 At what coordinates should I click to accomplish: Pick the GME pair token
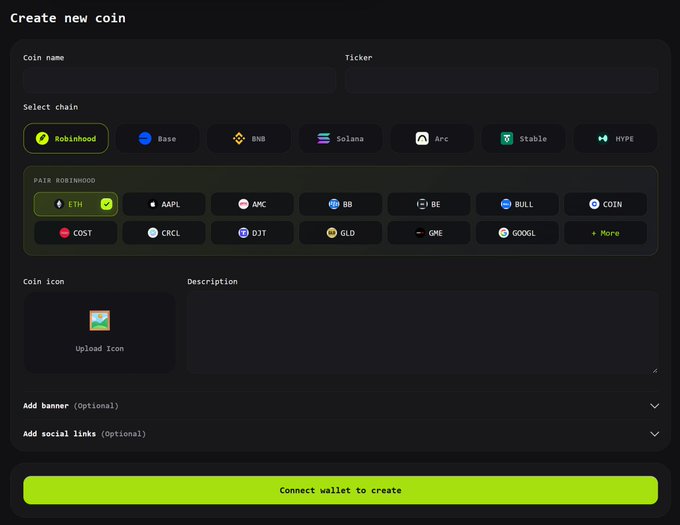point(429,233)
